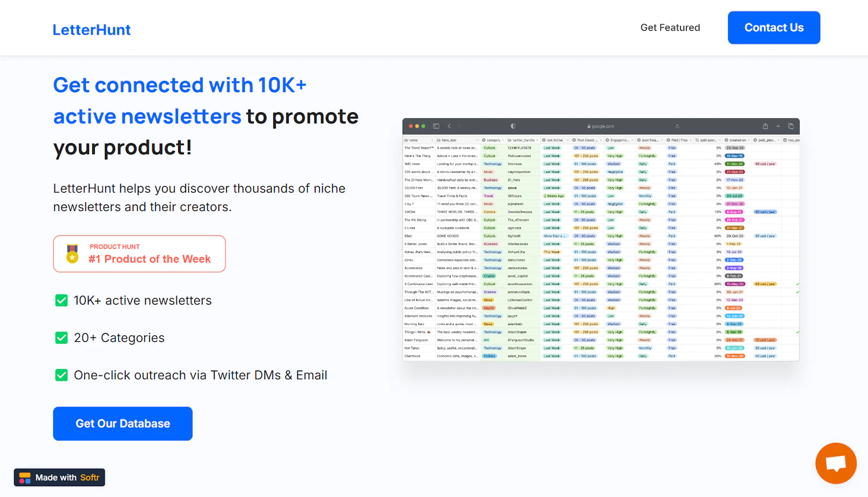
Task: Open the Get Featured navigation link
Action: 670,28
